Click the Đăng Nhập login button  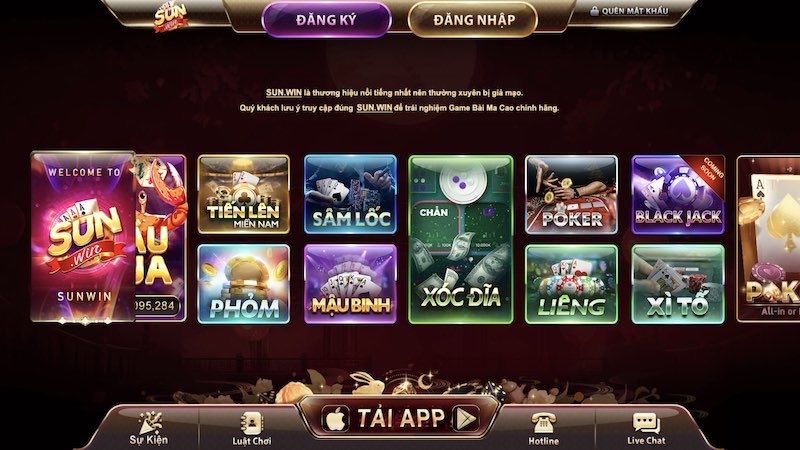click(x=473, y=20)
